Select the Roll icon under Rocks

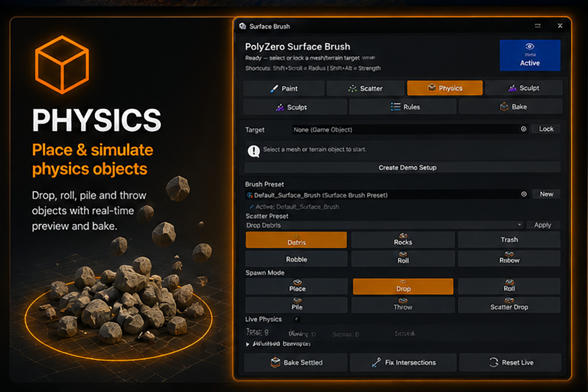pos(403,254)
